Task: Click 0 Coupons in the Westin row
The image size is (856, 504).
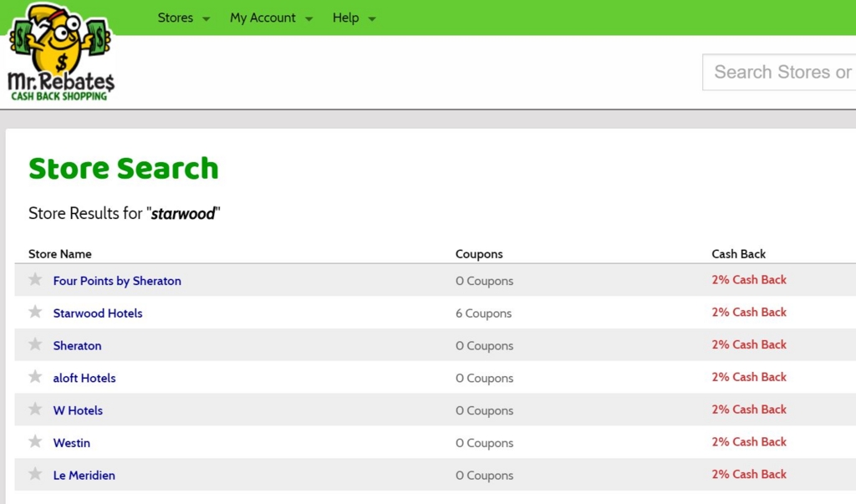Action: point(484,443)
